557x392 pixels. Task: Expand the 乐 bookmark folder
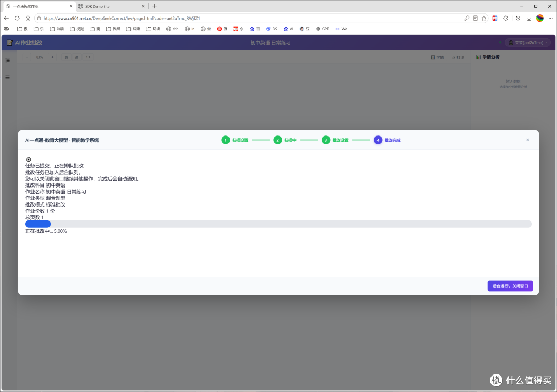39,29
